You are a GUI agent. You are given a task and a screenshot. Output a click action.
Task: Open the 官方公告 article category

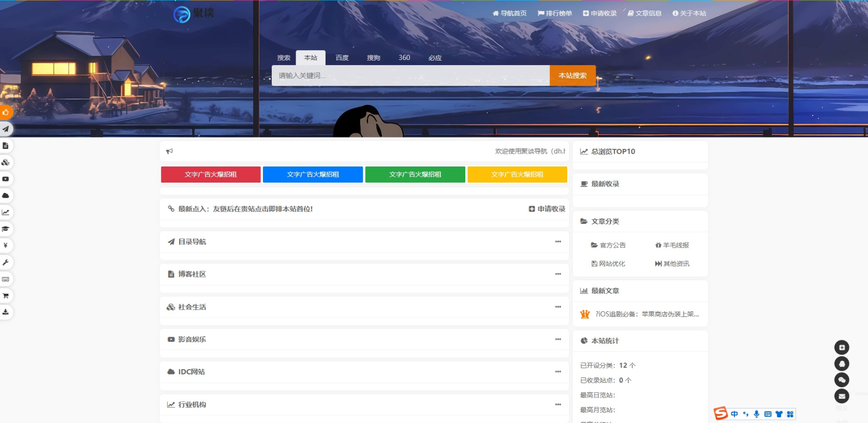[608, 245]
